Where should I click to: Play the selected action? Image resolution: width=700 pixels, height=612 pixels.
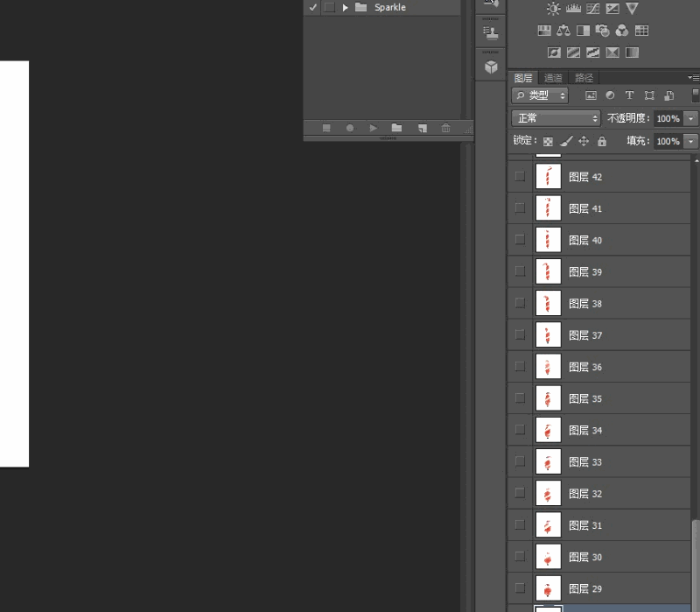coord(374,128)
